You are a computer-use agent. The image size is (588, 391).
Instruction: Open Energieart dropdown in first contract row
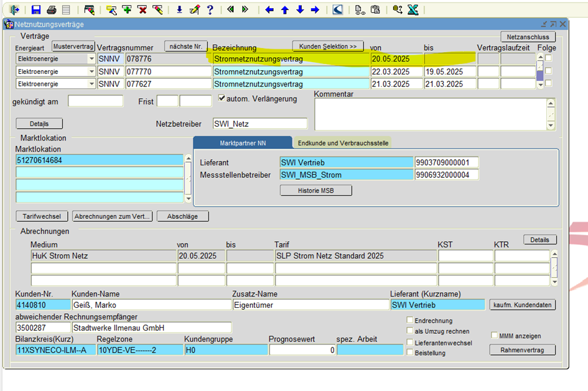[91, 58]
